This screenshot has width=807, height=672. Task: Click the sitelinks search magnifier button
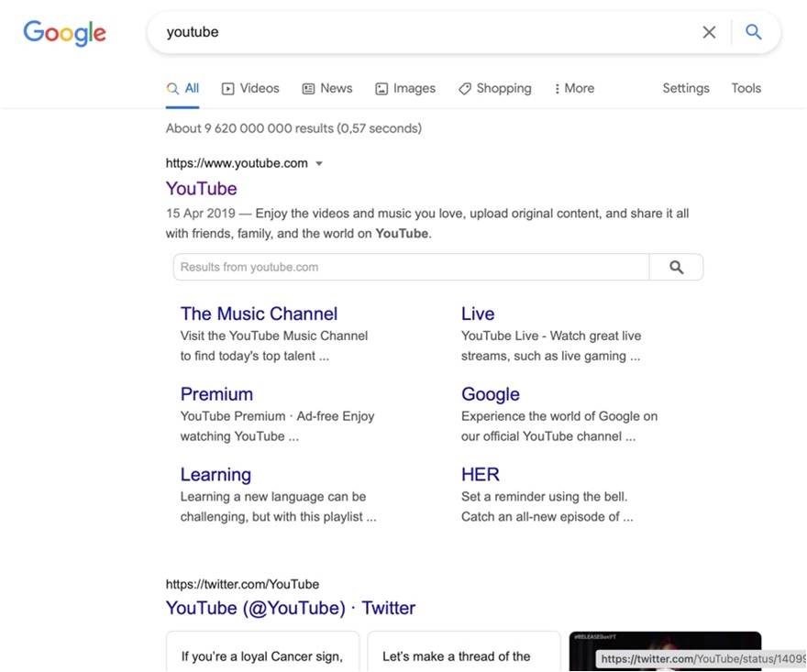point(676,268)
